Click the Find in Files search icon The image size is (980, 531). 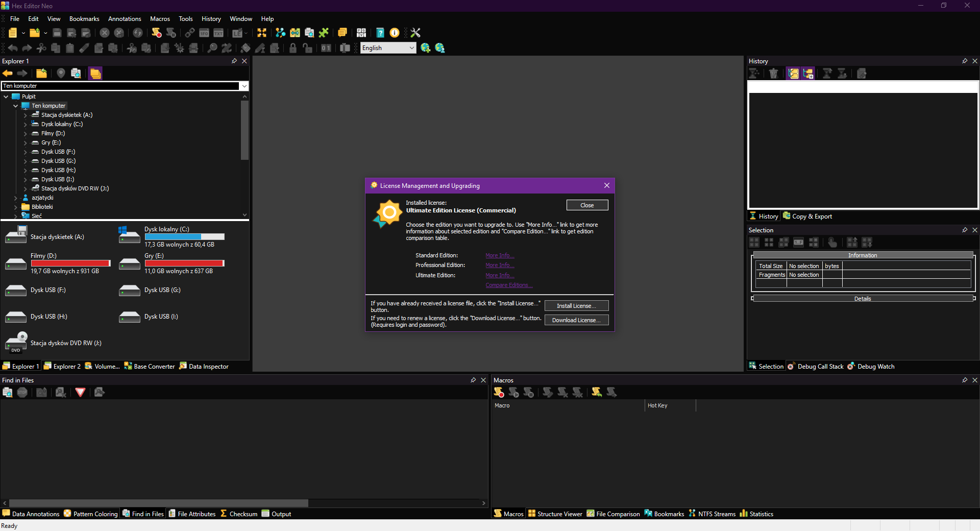[8, 392]
